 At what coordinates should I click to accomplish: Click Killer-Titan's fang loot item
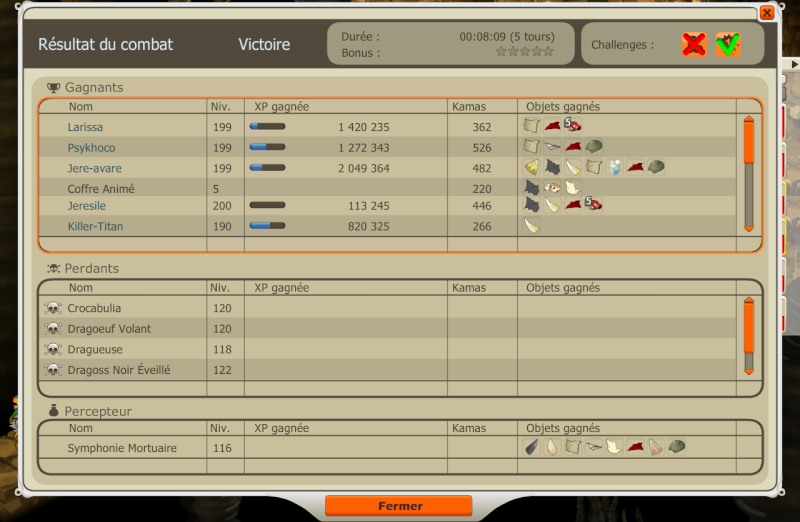531,225
